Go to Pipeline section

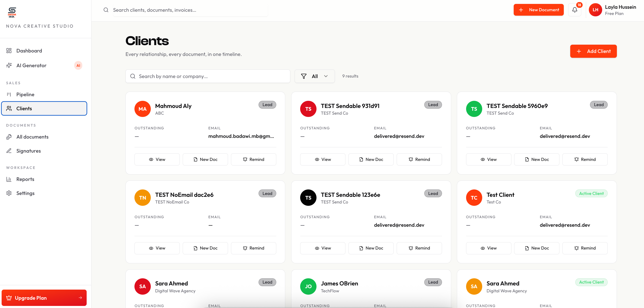[x=44, y=94]
